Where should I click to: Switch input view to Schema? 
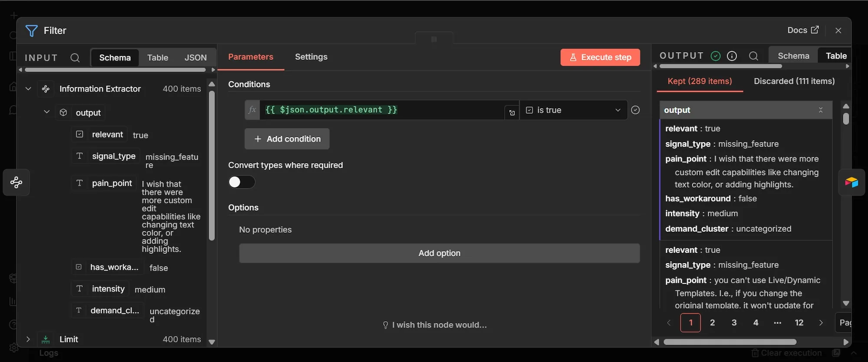pos(115,58)
